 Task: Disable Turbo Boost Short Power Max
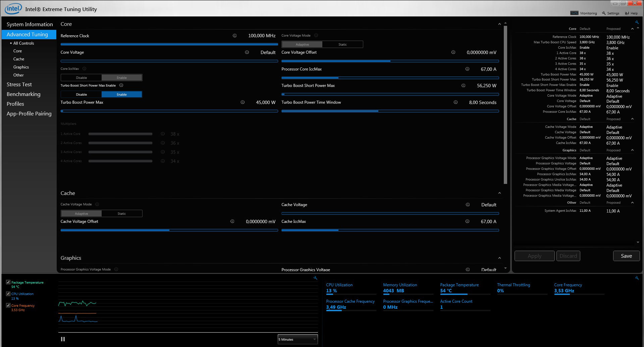click(x=81, y=94)
